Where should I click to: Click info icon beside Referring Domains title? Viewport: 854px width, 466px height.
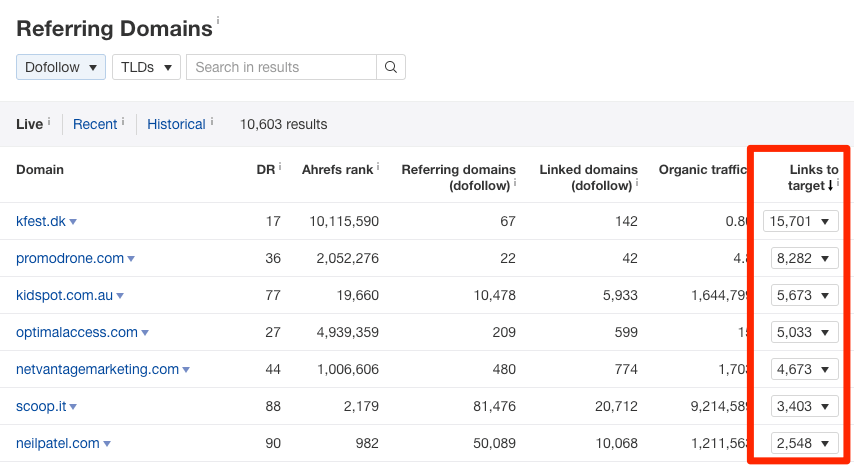coord(218,20)
